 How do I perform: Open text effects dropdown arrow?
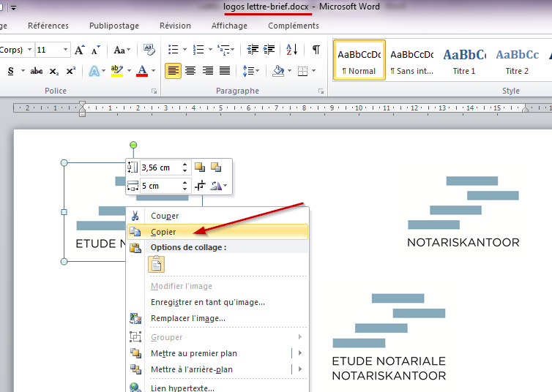coord(103,71)
